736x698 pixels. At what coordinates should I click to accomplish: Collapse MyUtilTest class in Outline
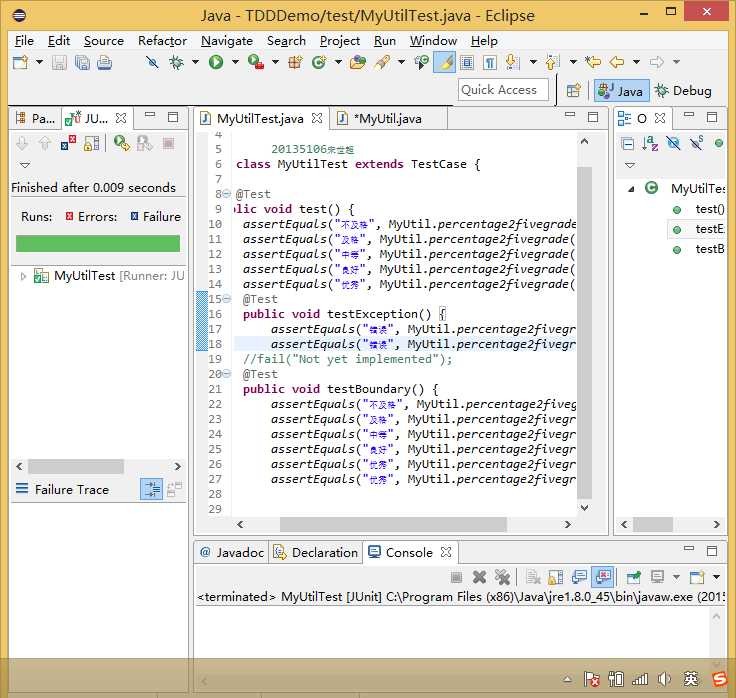pos(631,189)
